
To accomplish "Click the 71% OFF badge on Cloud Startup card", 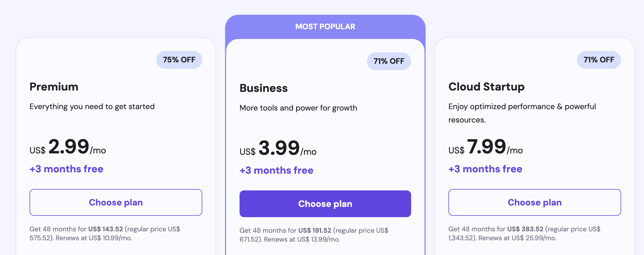I will 599,59.
